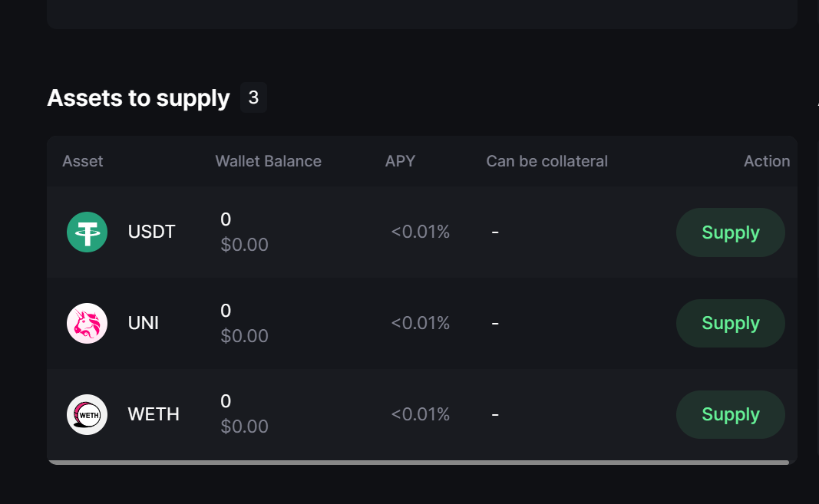Sort by the APY column header

[x=400, y=161]
